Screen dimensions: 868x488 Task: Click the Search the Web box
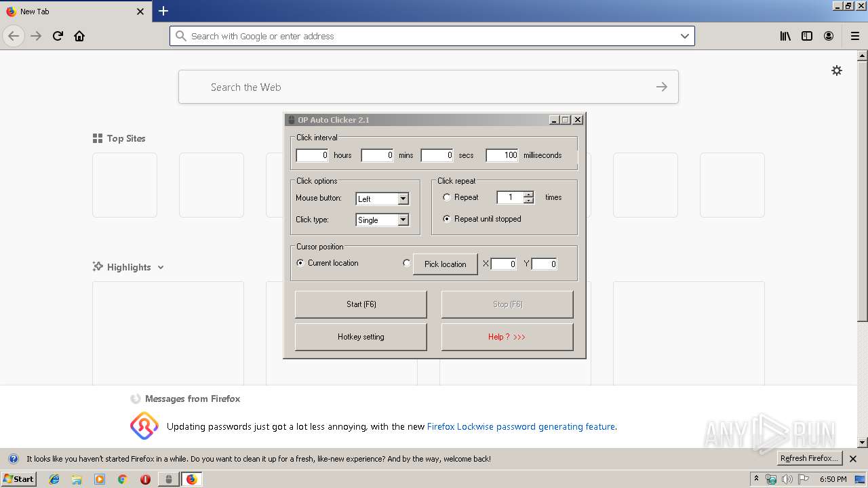(429, 87)
